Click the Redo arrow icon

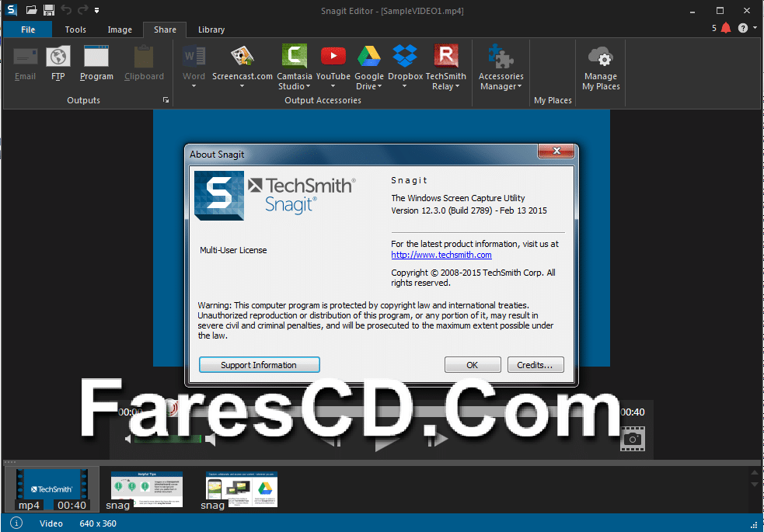83,10
